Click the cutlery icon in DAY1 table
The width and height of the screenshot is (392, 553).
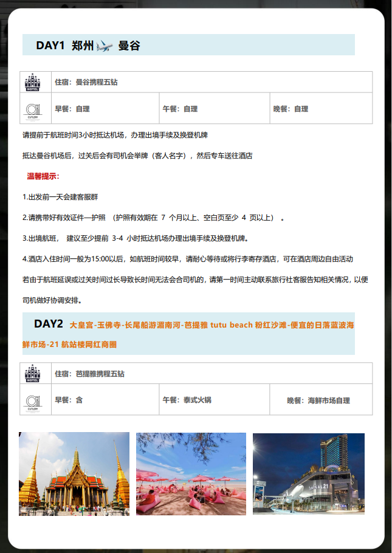(x=33, y=109)
